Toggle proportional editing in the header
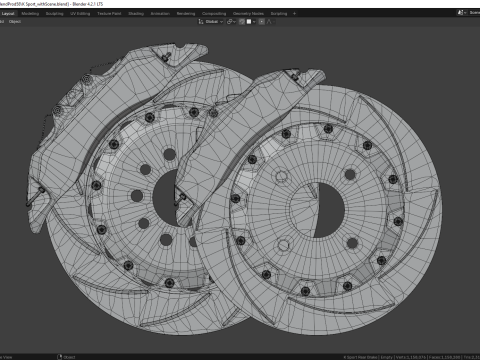This screenshot has width=480, height=360. pyautogui.click(x=262, y=22)
